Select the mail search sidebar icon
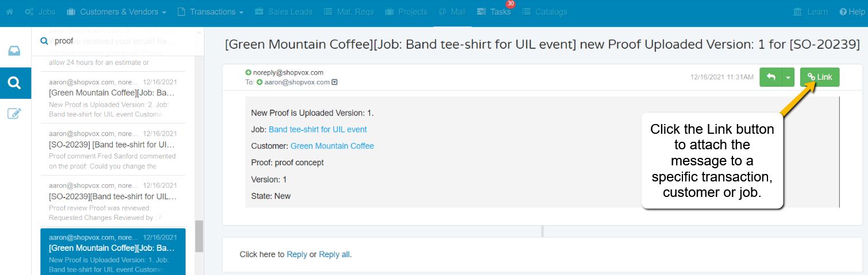This screenshot has width=868, height=275. coord(15,82)
